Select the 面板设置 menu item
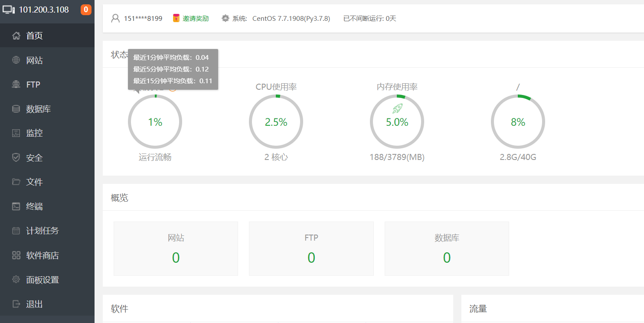This screenshot has height=323, width=644. (x=47, y=280)
